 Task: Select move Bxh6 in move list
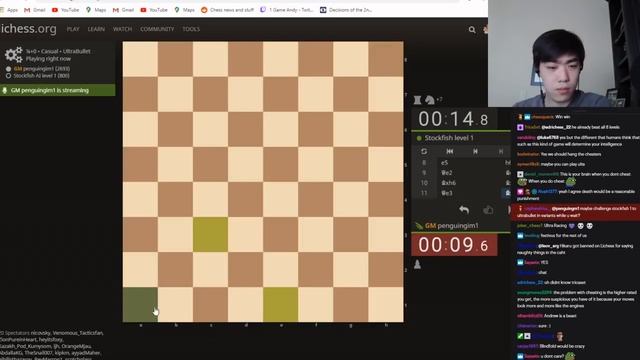(449, 183)
